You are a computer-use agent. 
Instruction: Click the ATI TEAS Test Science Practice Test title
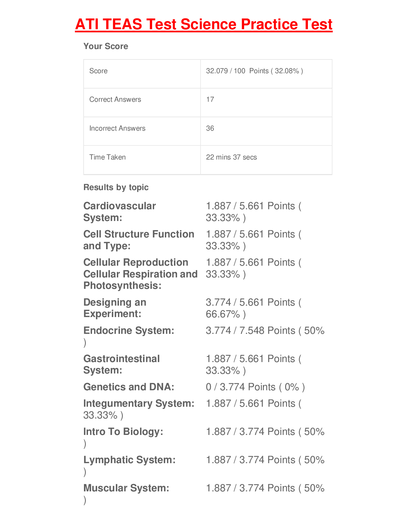tap(203, 25)
